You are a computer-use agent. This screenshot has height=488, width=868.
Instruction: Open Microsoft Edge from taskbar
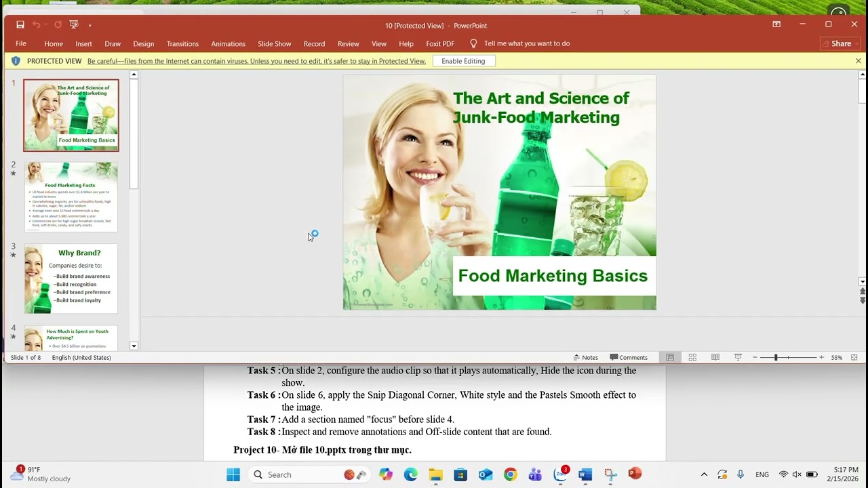411,474
